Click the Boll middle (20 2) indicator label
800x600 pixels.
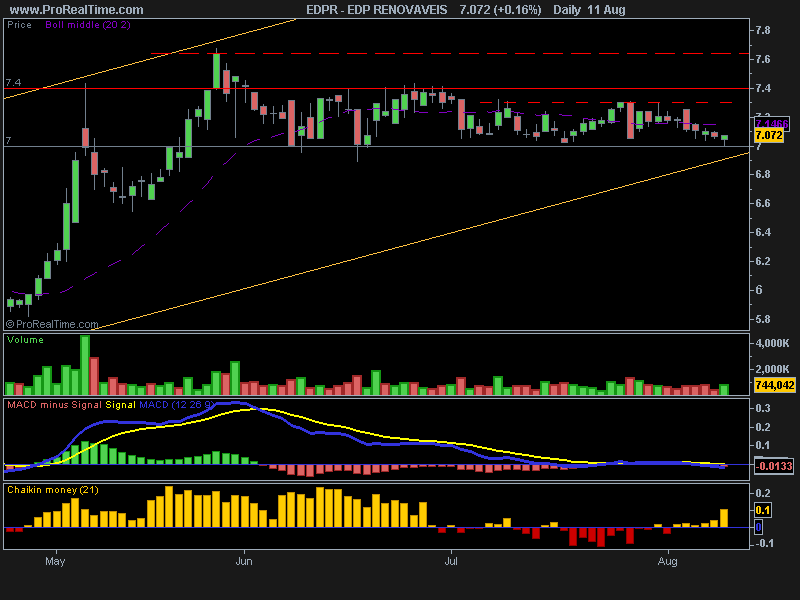tap(88, 24)
